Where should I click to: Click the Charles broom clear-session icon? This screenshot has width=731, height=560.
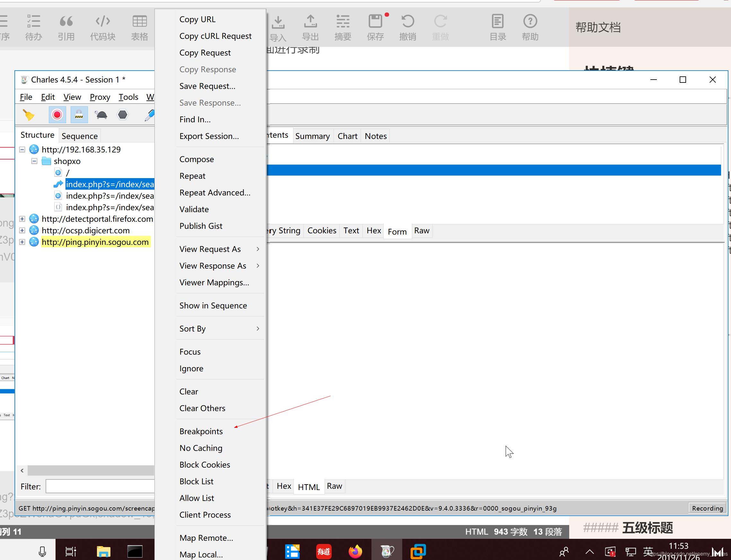coord(29,115)
